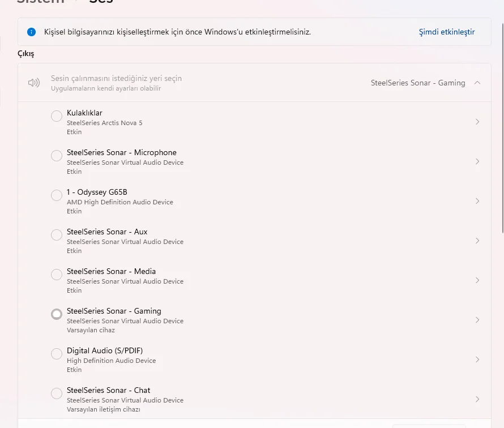Collapse the output device list chevron

point(477,83)
